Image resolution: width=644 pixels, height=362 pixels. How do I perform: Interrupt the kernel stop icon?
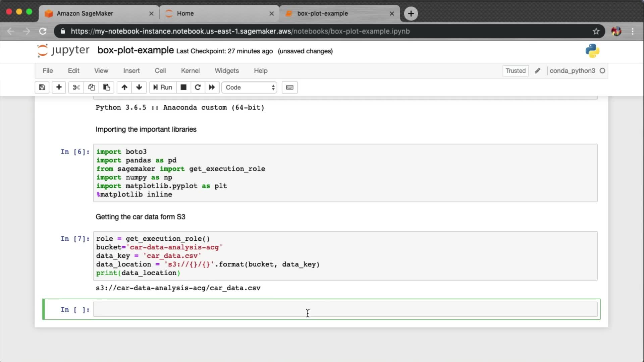click(183, 87)
